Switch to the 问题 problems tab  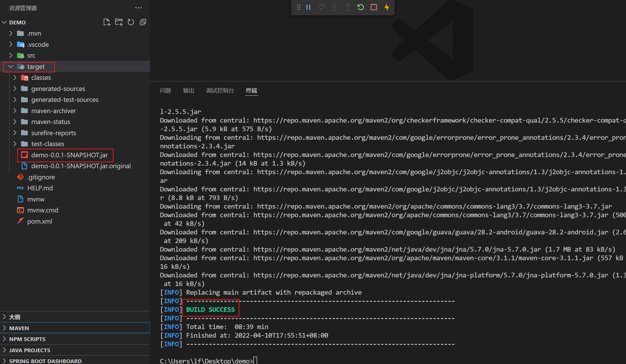[x=165, y=91]
